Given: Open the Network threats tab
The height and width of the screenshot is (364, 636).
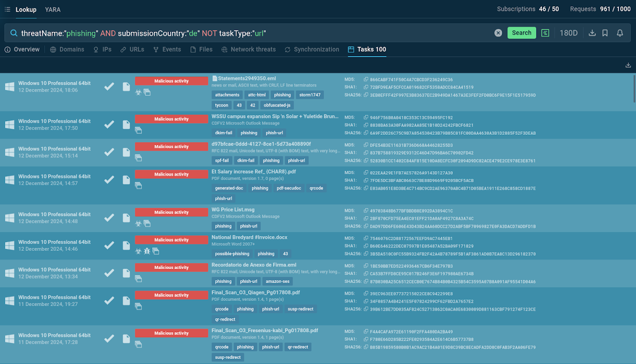Looking at the screenshot, I should 248,50.
